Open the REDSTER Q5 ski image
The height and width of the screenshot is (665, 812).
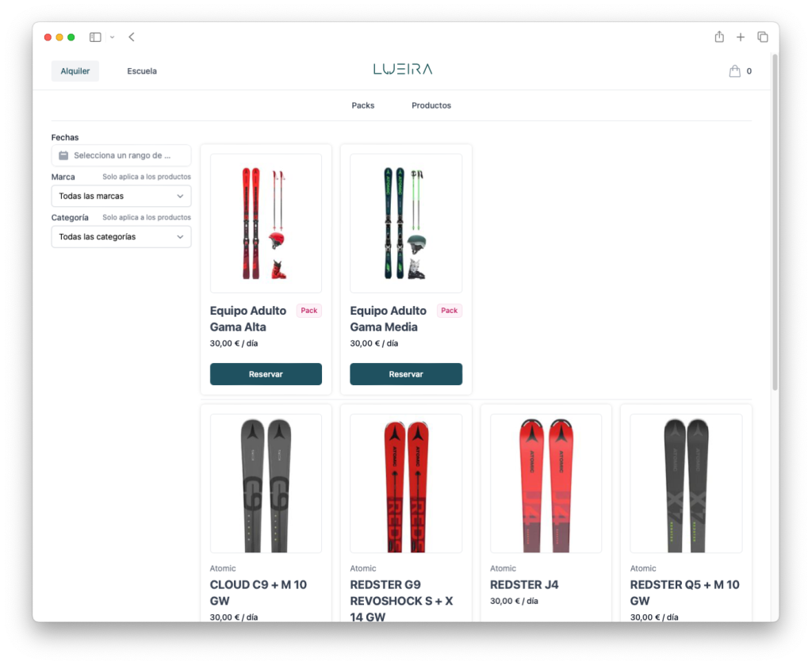click(x=686, y=483)
